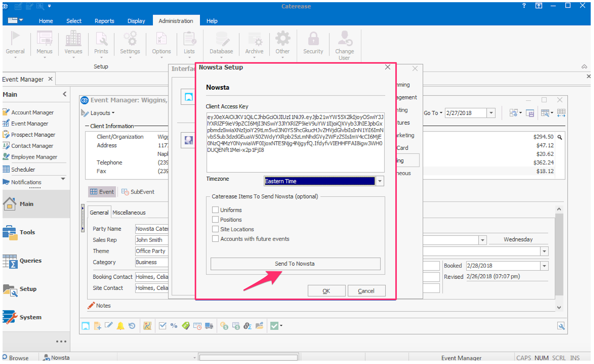Open the Help ribbon tab
594x364 pixels.
coord(212,21)
